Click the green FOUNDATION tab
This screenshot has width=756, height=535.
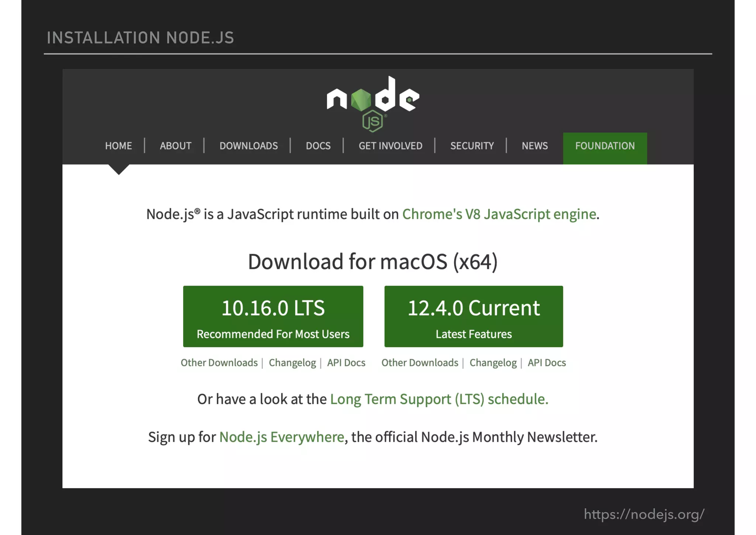click(x=605, y=148)
